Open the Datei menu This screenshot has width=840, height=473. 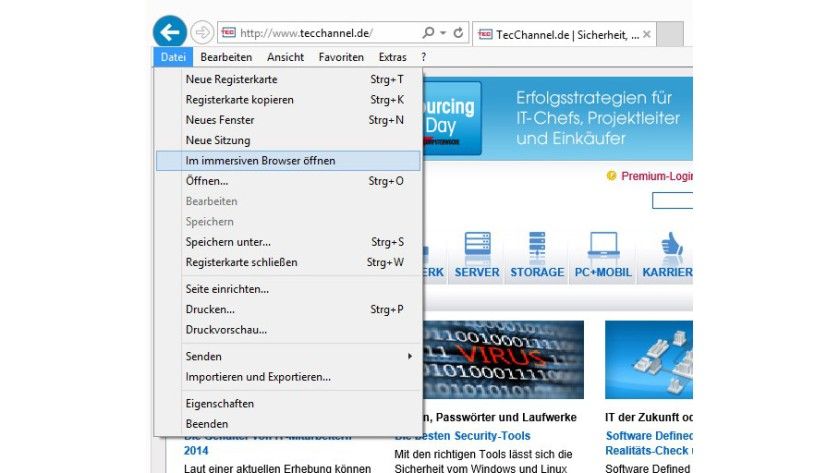point(173,57)
